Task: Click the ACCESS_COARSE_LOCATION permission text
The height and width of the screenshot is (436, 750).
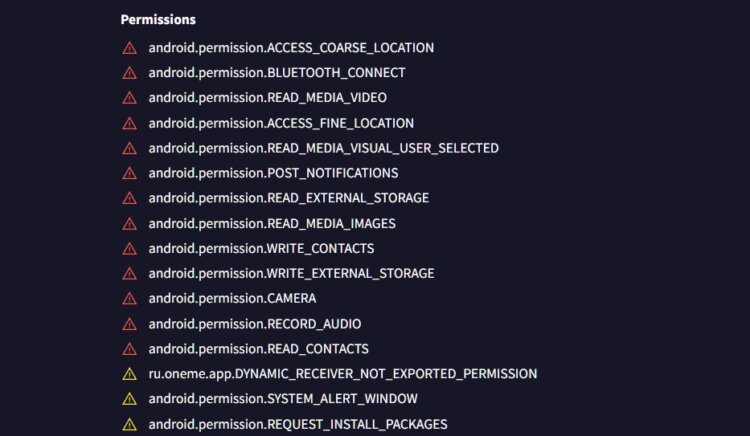Action: point(291,48)
